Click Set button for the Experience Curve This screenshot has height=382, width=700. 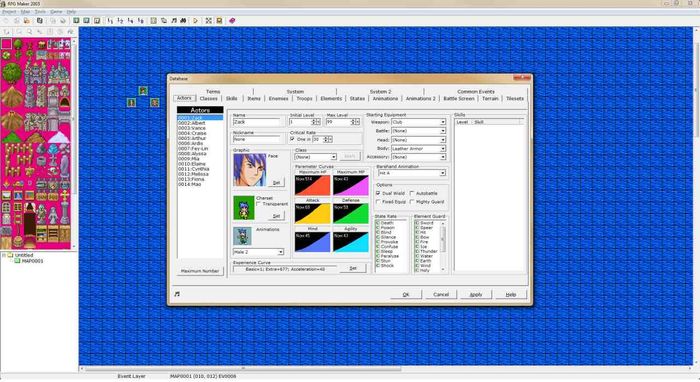(x=353, y=268)
